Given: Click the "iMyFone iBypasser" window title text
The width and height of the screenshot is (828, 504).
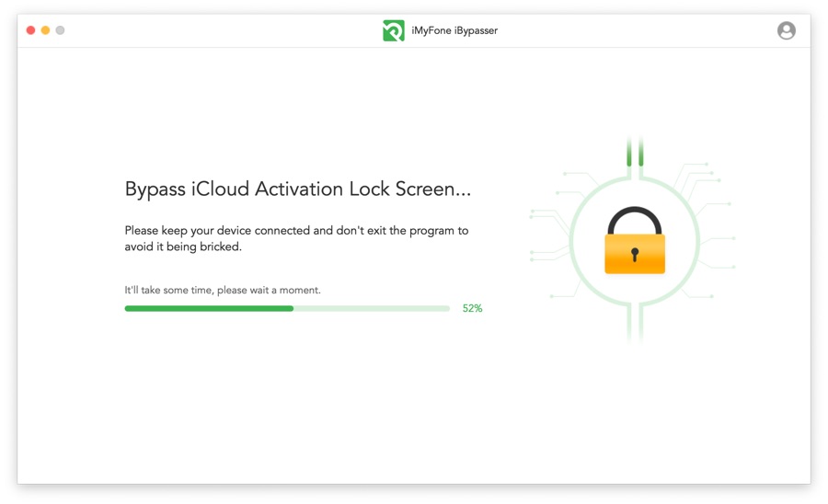Looking at the screenshot, I should click(454, 30).
